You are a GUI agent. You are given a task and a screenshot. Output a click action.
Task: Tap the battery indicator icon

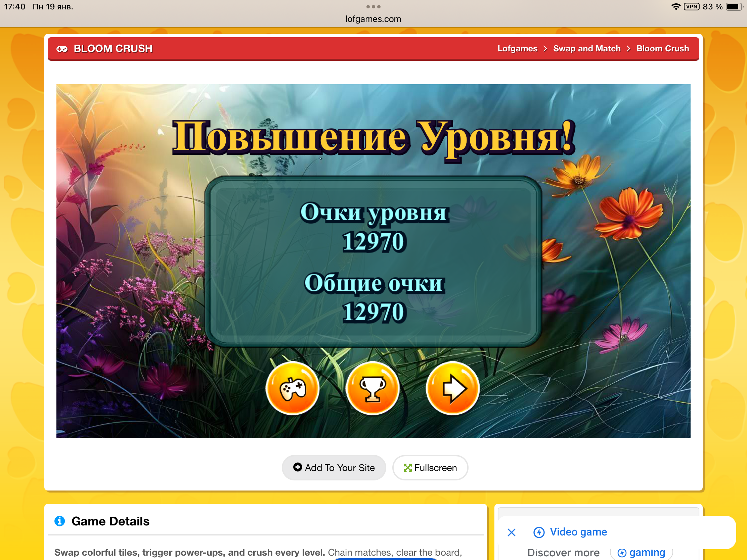(734, 7)
